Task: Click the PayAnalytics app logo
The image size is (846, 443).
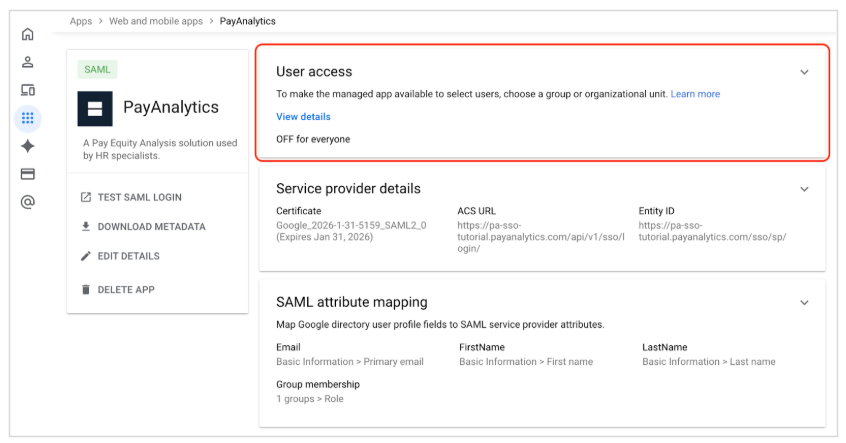Action: [x=95, y=108]
